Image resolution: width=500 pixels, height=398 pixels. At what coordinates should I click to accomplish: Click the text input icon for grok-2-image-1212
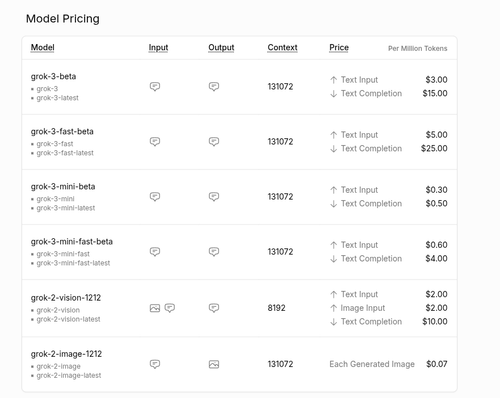(x=155, y=364)
